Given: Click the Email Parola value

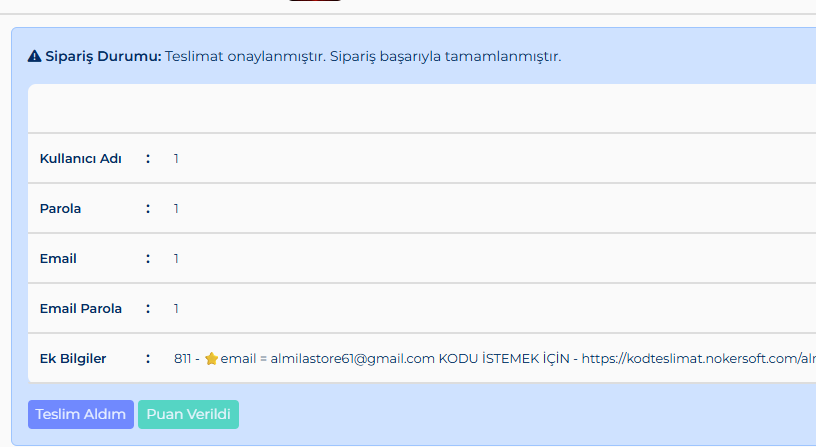Looking at the screenshot, I should pos(176,309).
